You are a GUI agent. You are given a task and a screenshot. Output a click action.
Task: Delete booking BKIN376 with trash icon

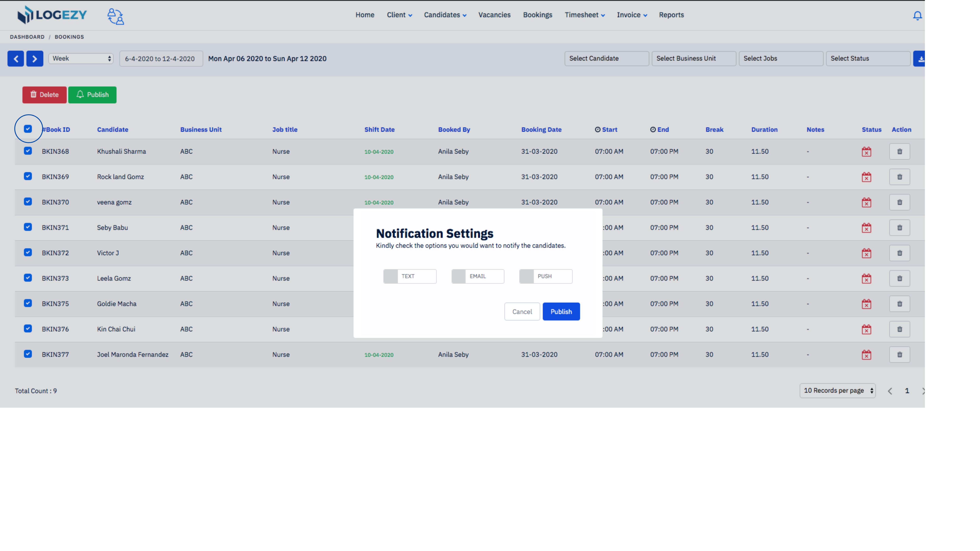(899, 329)
